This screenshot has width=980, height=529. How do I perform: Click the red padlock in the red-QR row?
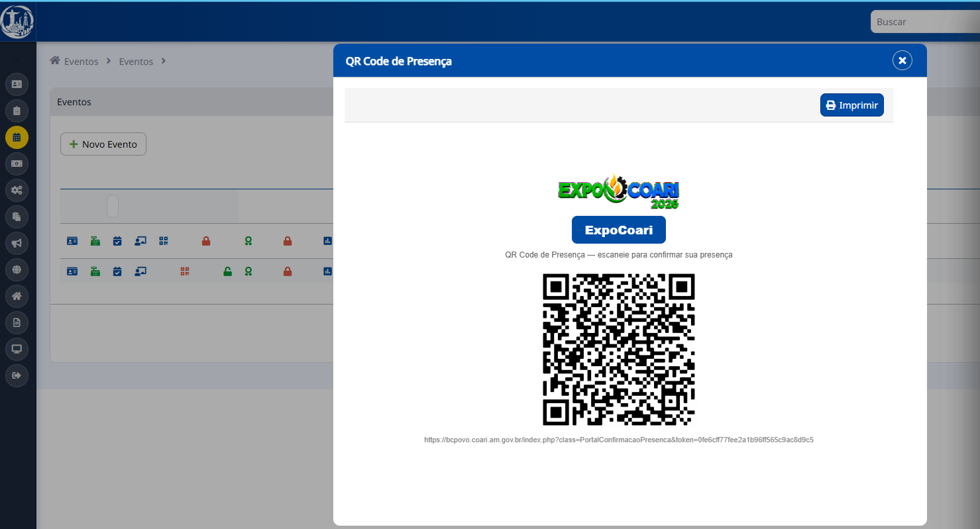click(x=288, y=271)
